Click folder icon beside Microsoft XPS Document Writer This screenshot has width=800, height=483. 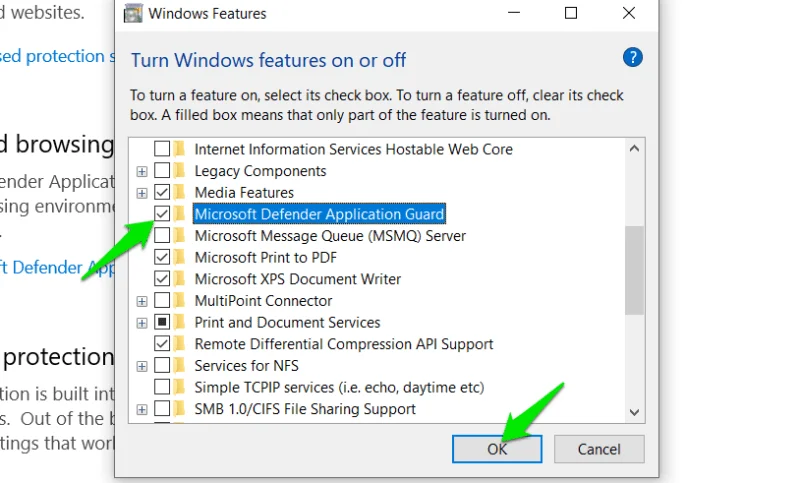(179, 278)
